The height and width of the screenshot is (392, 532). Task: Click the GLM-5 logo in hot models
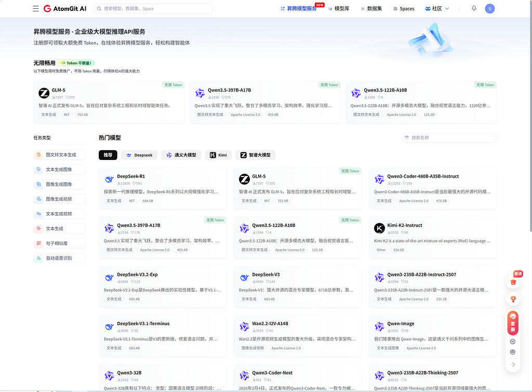[x=244, y=179]
